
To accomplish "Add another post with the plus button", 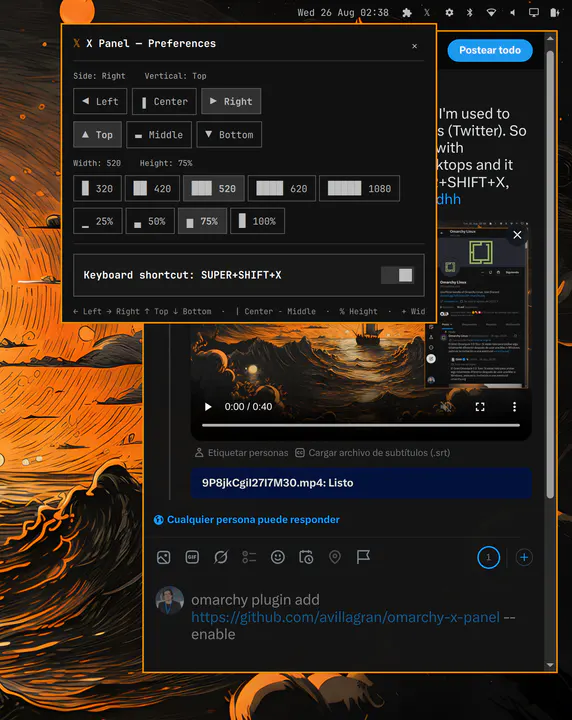I will [524, 557].
